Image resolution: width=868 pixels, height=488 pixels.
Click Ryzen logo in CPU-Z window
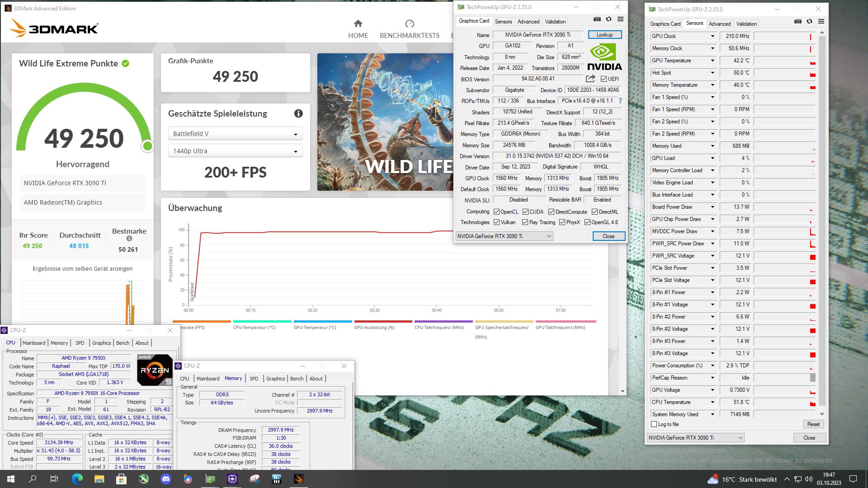click(x=155, y=370)
